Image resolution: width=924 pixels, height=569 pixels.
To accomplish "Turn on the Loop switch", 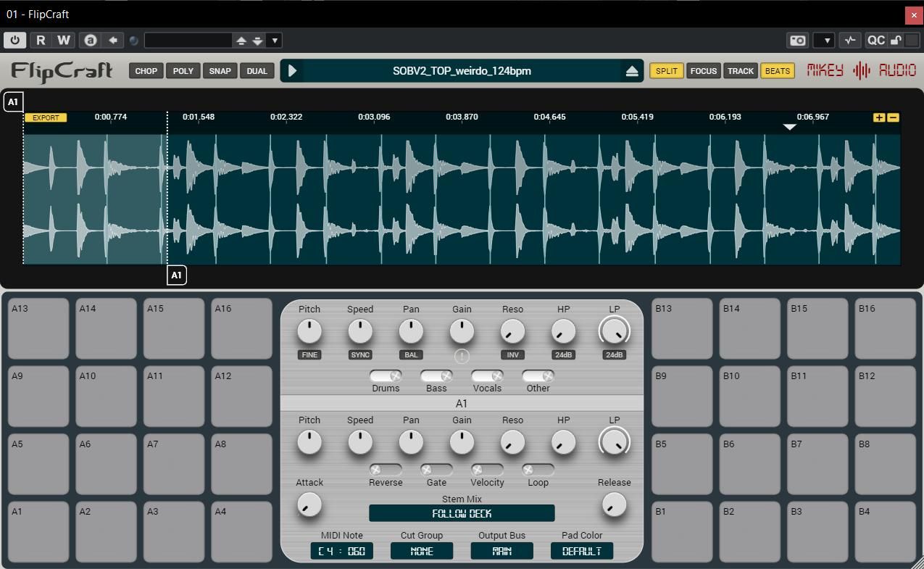I will (538, 470).
